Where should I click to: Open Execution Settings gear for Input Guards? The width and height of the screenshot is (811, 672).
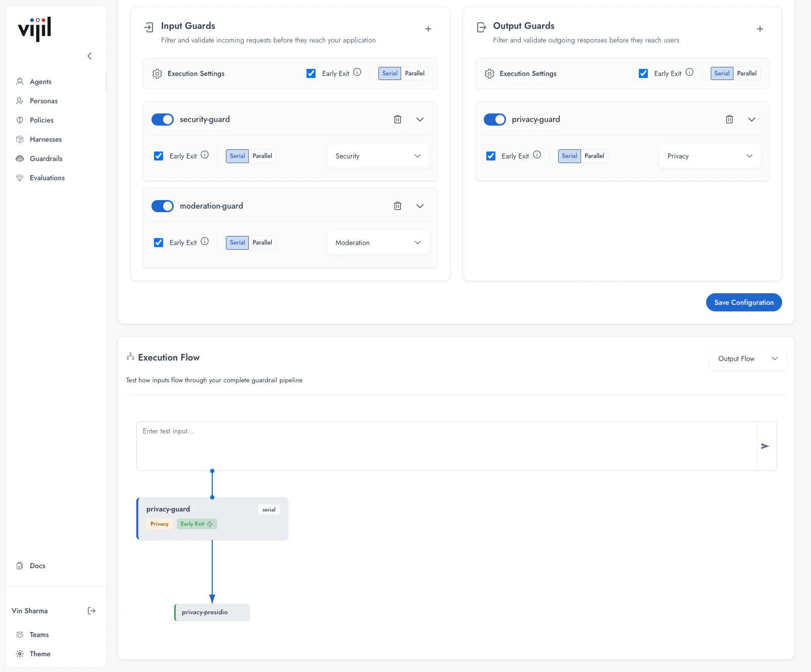(157, 73)
